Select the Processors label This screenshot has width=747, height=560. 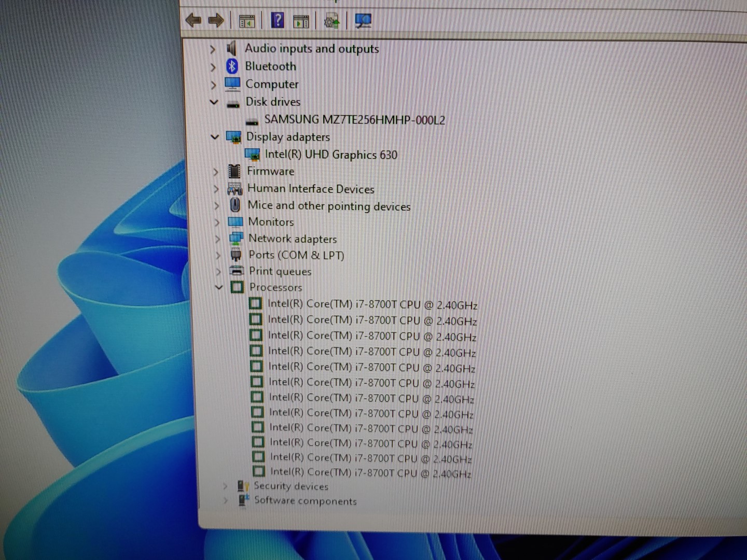[x=275, y=287]
